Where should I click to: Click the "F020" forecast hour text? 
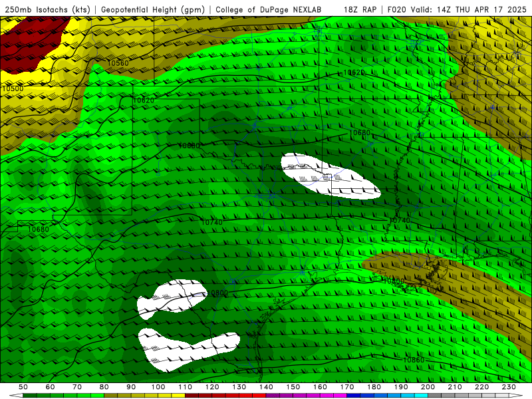click(397, 10)
